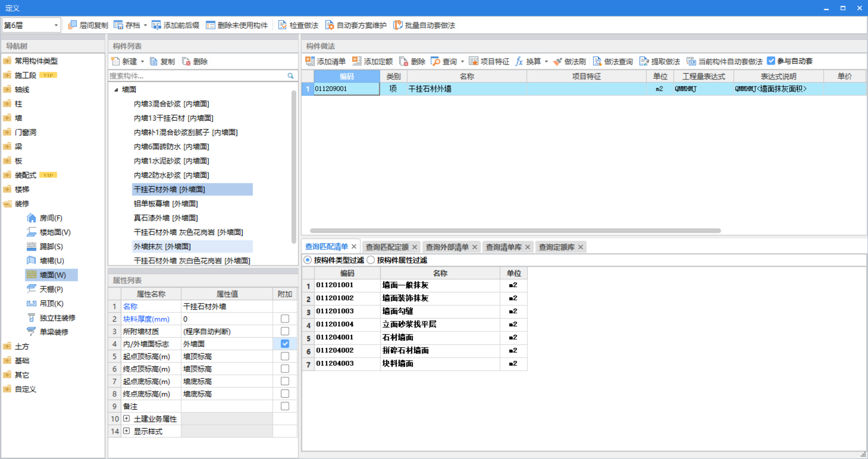Uncheck 附加 checkbox for 内/外墙面标志
Viewport: 868px width, 459px height.
[285, 343]
